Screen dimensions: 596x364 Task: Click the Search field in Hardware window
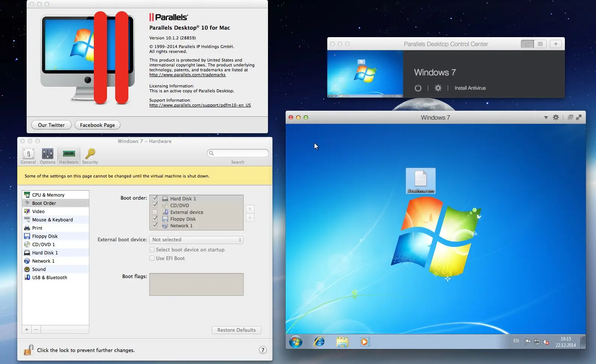[x=238, y=153]
